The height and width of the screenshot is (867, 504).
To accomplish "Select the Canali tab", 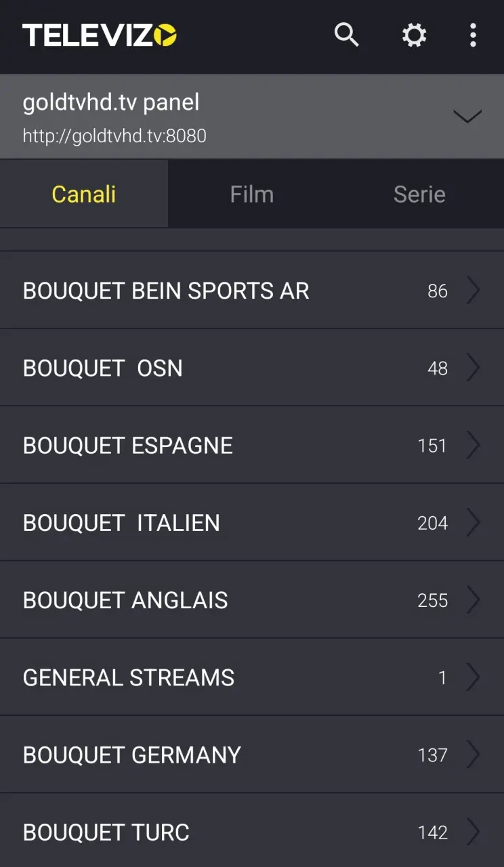I will [84, 194].
